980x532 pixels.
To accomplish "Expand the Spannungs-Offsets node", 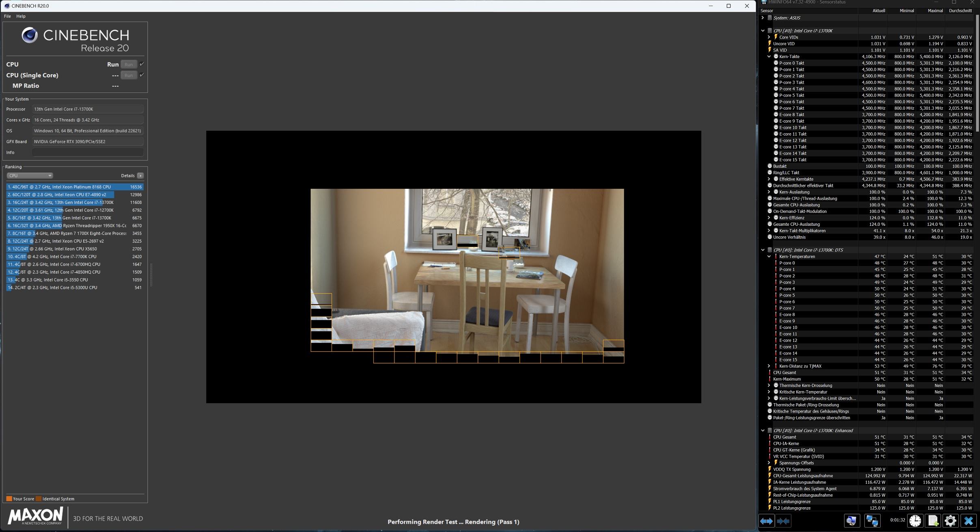I will click(769, 463).
